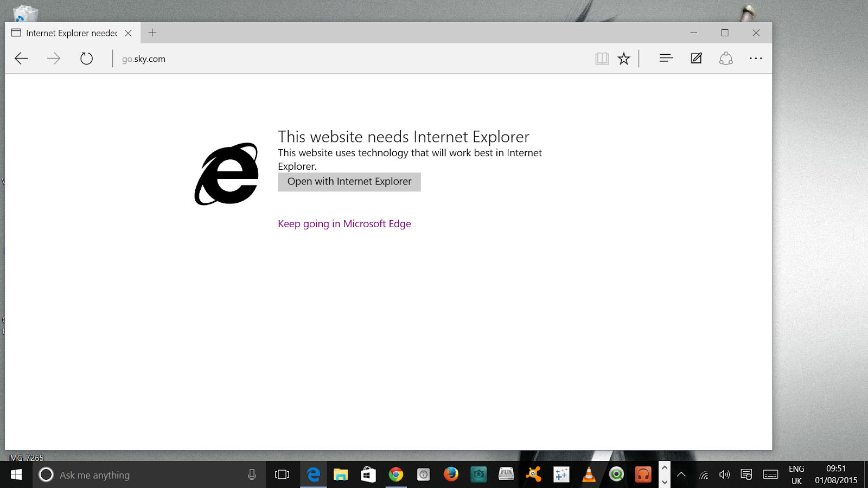Image resolution: width=868 pixels, height=488 pixels.
Task: Click Open with Internet Explorer button
Action: 349,182
